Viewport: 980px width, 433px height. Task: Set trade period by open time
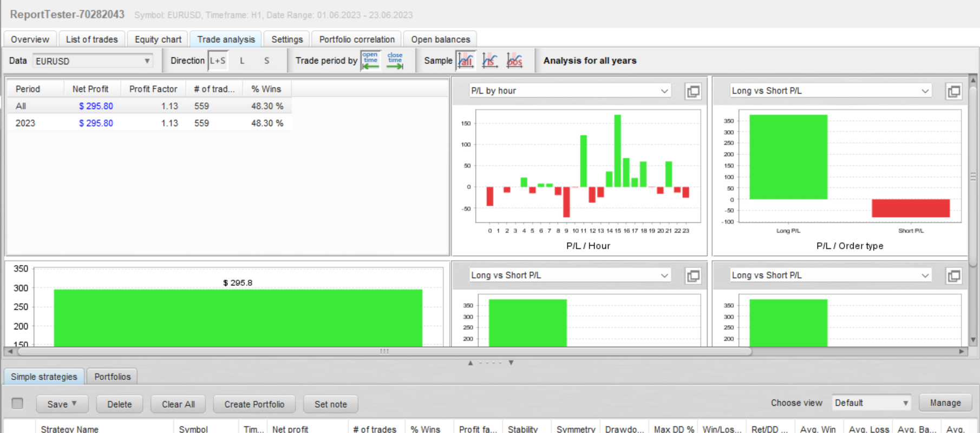[370, 61]
